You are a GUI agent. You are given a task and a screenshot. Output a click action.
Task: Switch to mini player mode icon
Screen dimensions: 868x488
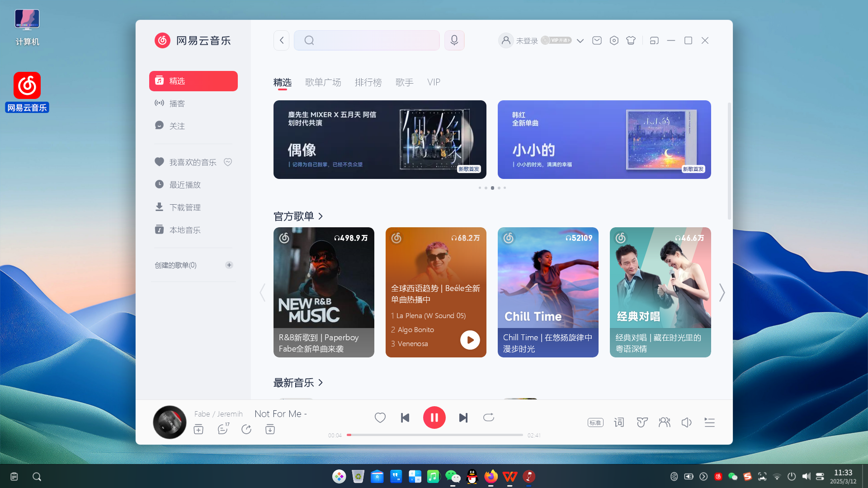[654, 41]
